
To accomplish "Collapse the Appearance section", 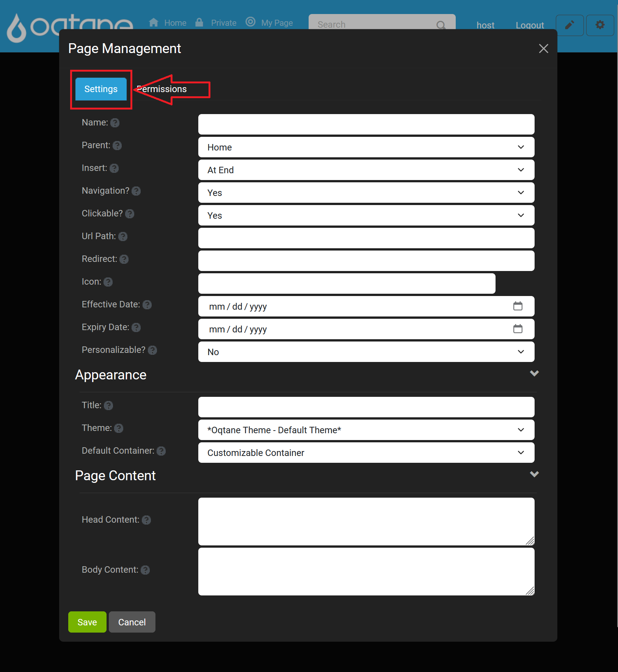I will pyautogui.click(x=534, y=373).
